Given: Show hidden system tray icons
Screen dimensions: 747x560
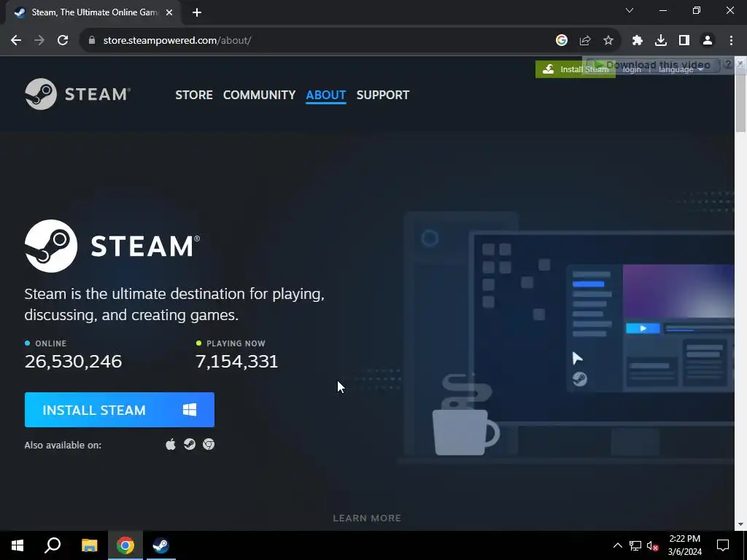Looking at the screenshot, I should [x=617, y=545].
